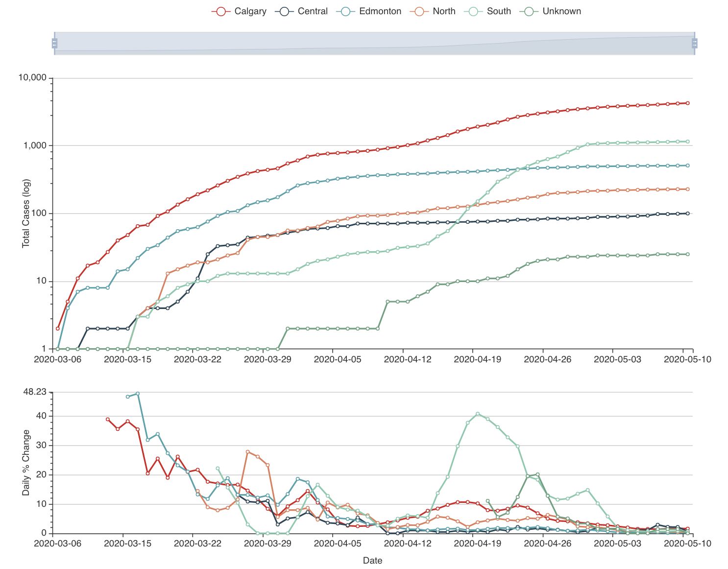Image resolution: width=728 pixels, height=569 pixels.
Task: Click the dark green Unknown legend marker icon
Action: (529, 11)
